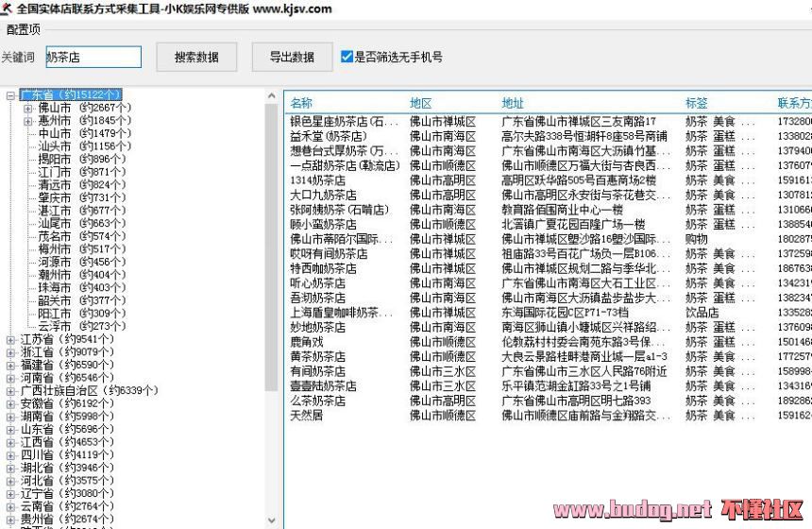812x529 pixels.
Task: Expand the 广西壮族自治区 node
Action: coord(10,390)
